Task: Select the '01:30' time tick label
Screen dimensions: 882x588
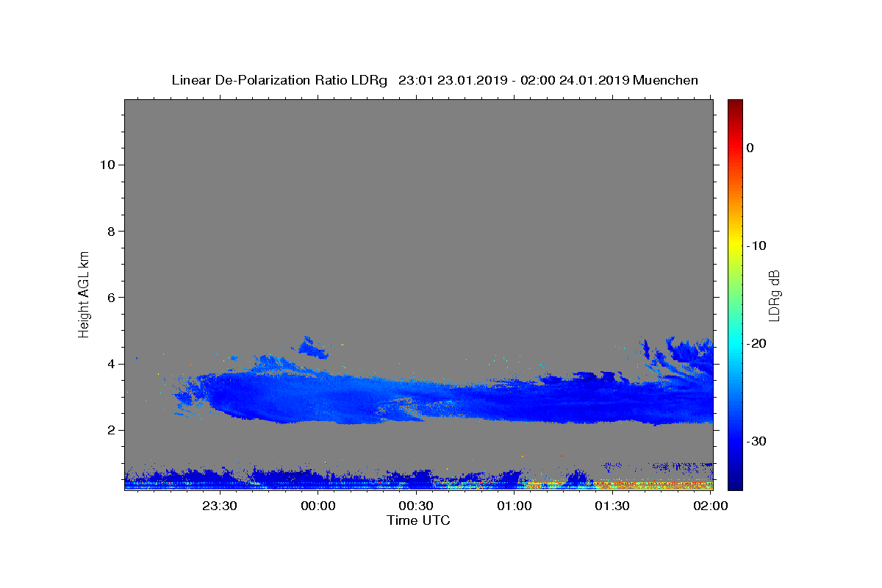Action: 612,506
